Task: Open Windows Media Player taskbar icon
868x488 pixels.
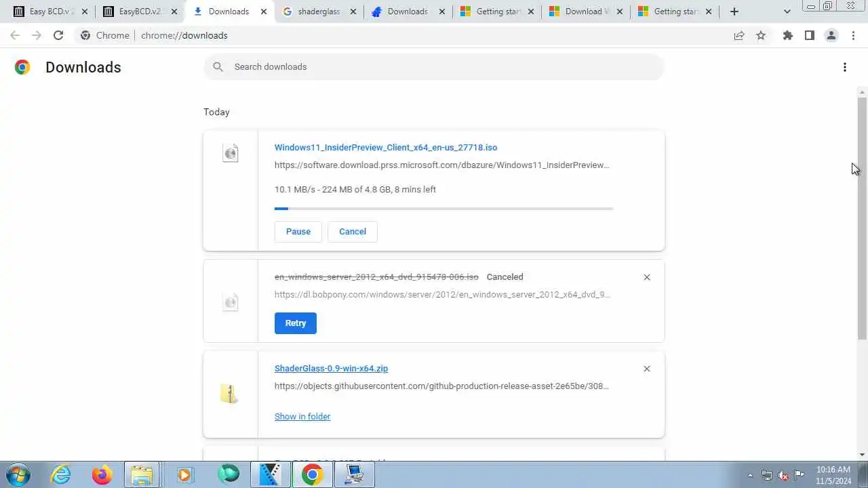Action: [x=184, y=474]
